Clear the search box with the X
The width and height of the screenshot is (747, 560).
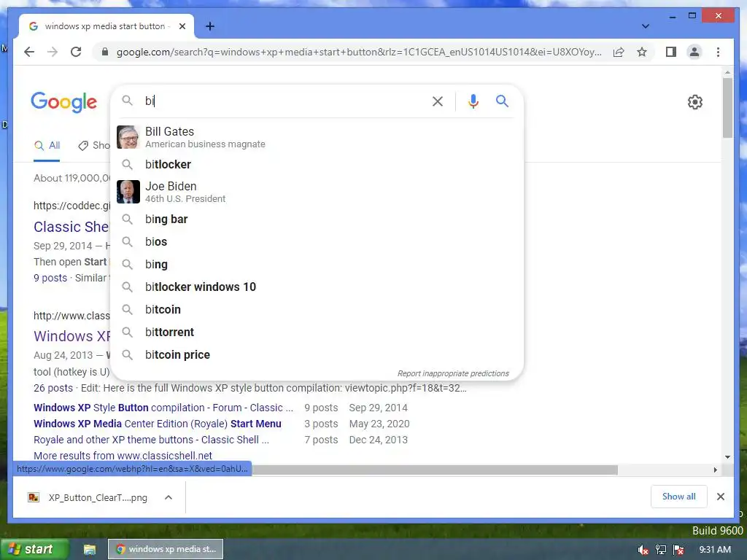click(x=438, y=101)
